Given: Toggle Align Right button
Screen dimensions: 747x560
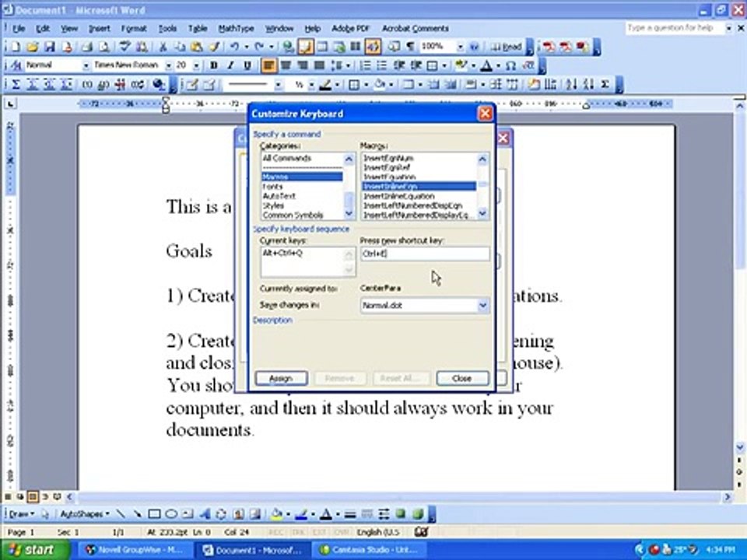Looking at the screenshot, I should click(x=303, y=65).
